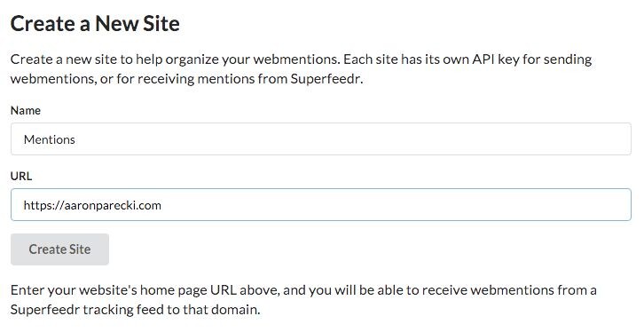Click the "Create a New Site" heading
This screenshot has width=644, height=332.
[x=95, y=23]
